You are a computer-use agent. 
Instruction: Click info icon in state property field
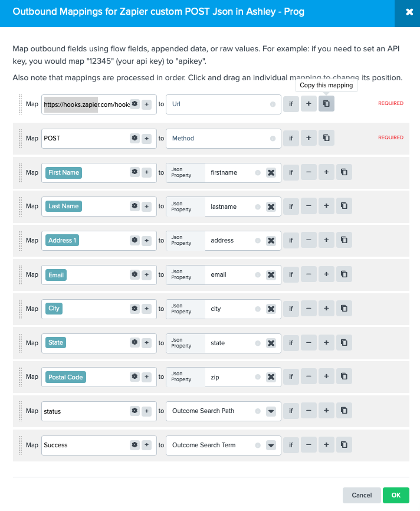point(258,343)
